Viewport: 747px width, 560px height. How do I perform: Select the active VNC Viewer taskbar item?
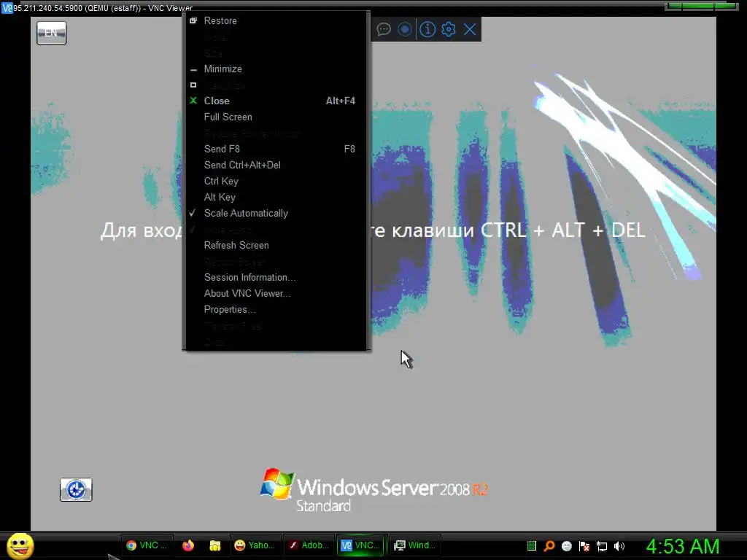coord(360,545)
